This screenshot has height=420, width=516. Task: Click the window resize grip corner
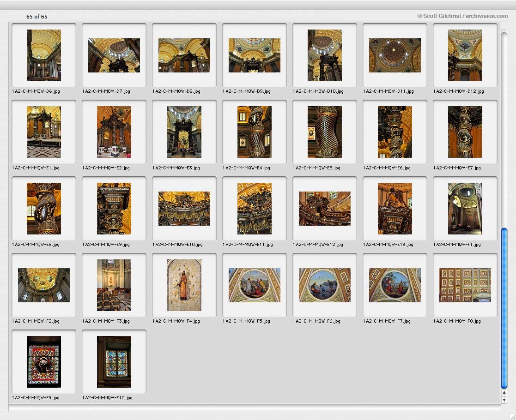pos(512,416)
